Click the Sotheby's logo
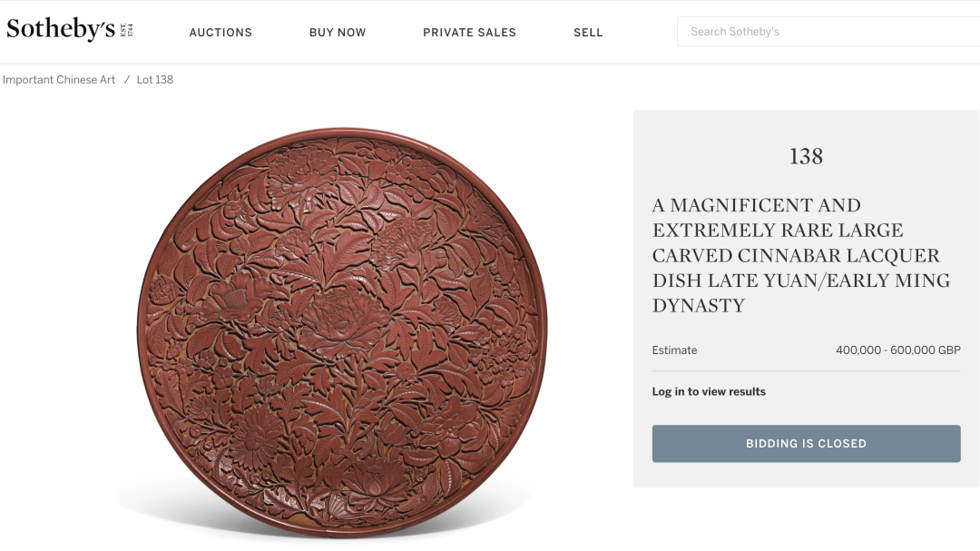This screenshot has height=551, width=980. coord(61,30)
